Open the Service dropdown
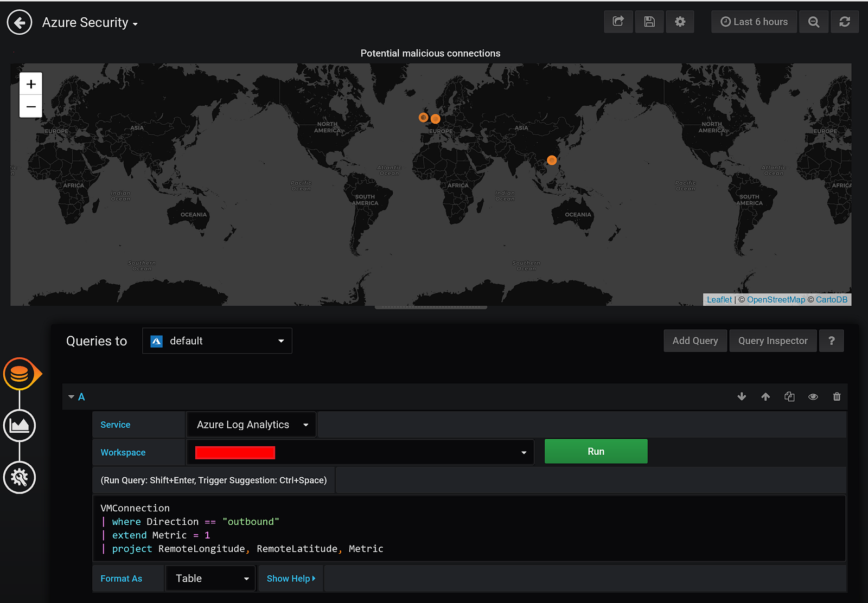Screen dimensions: 868x603 coord(251,425)
